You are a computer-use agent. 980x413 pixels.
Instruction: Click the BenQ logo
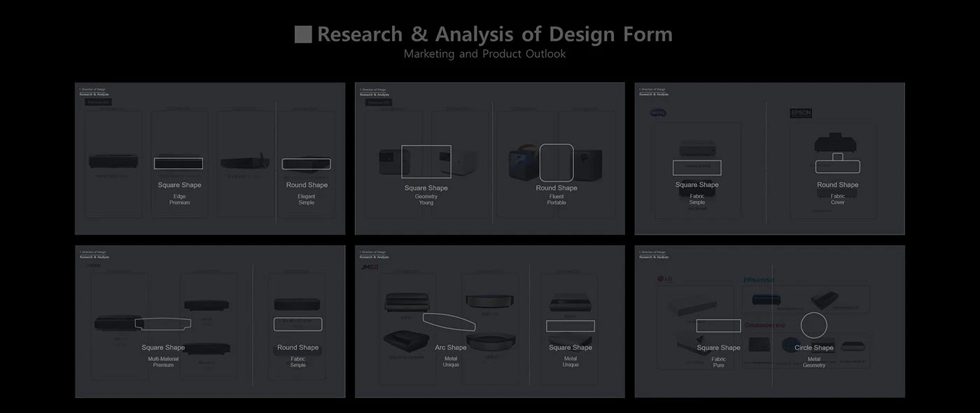[x=658, y=113]
